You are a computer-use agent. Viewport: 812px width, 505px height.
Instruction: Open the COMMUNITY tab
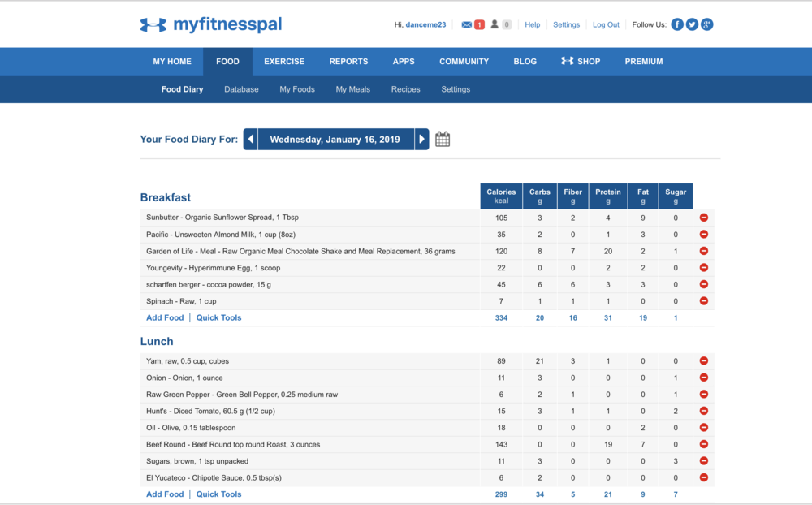(464, 61)
